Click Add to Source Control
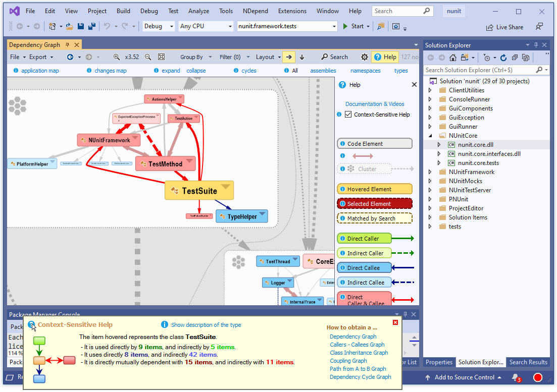This screenshot has height=392, width=557. tap(464, 377)
